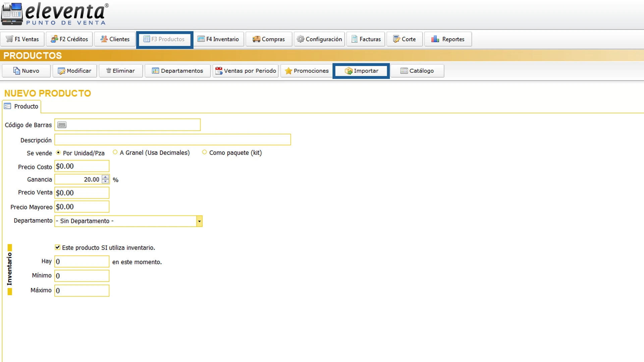Click the Configuración gear icon
Image resolution: width=644 pixels, height=362 pixels.
tap(300, 39)
